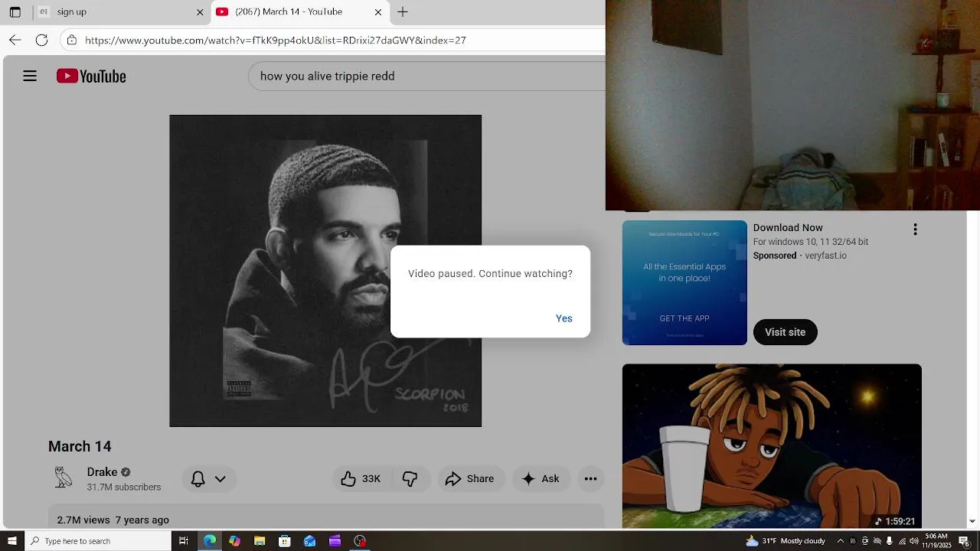Screen dimensions: 980x551
Task: Click the 'March 14' video title
Action: point(80,446)
